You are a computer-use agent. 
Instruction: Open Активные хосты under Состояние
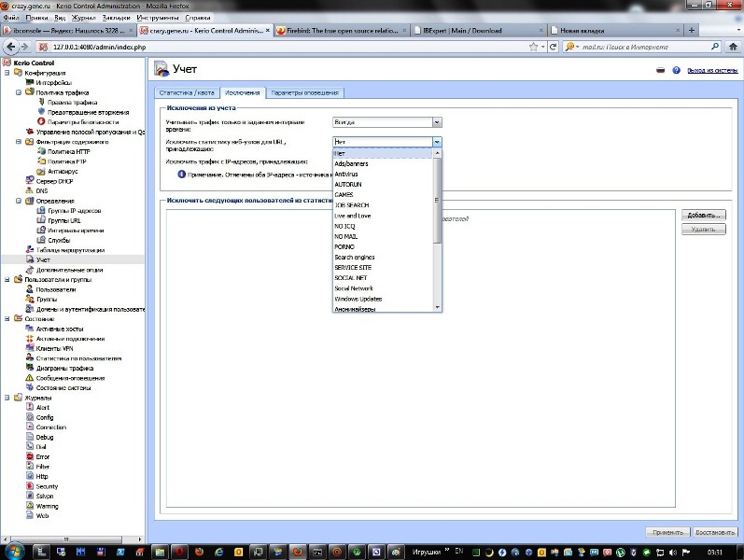pyautogui.click(x=59, y=329)
